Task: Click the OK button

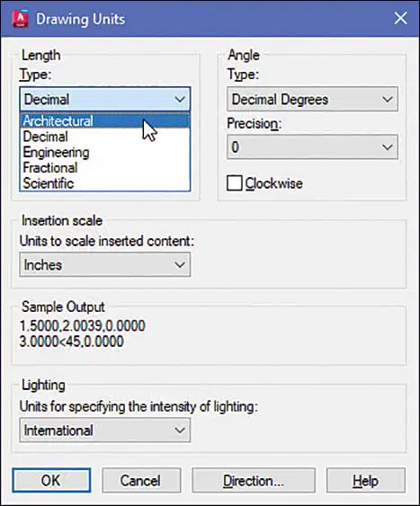Action: tap(51, 481)
